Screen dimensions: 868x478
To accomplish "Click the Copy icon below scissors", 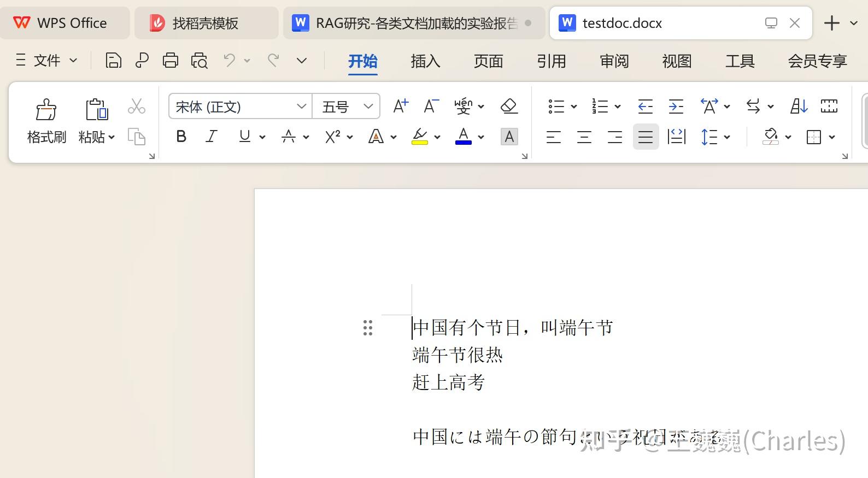I will tap(137, 137).
